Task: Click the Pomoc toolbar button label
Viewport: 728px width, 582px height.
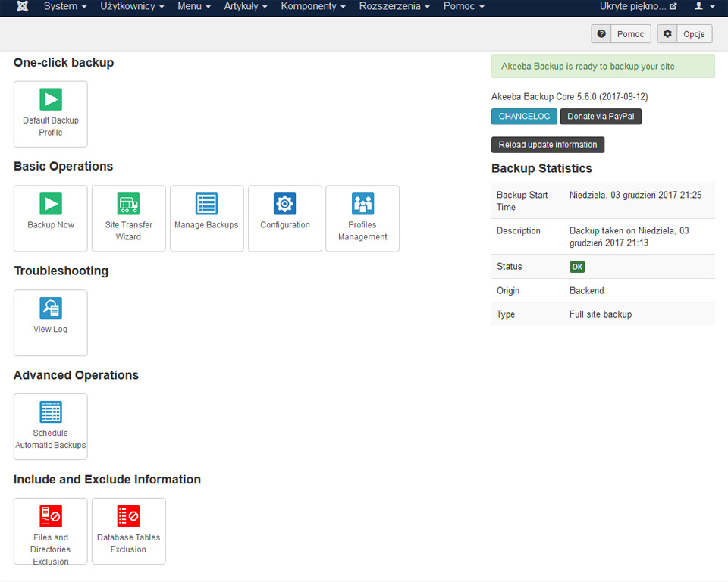Action: 630,34
